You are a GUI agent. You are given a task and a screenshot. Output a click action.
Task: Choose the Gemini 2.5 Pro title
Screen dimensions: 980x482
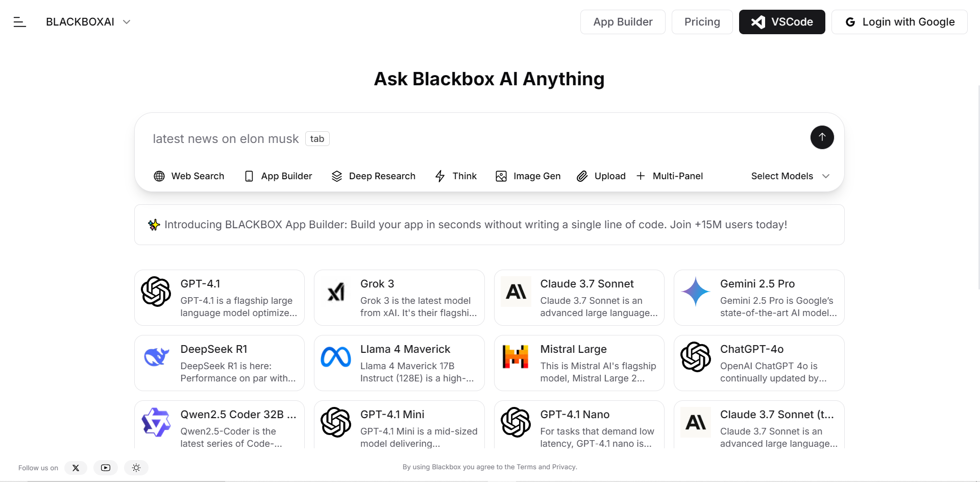pos(757,284)
